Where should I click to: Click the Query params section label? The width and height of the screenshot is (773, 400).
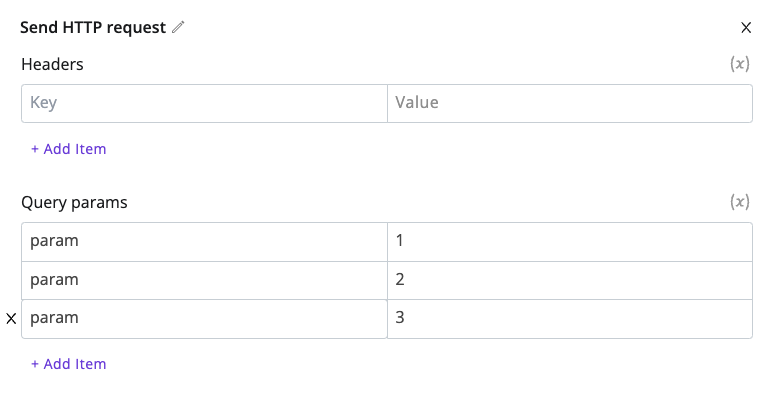point(74,203)
